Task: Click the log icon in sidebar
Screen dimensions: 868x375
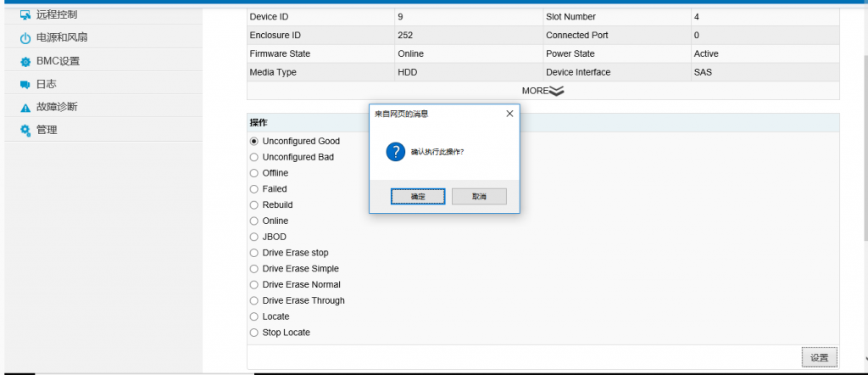Action: coord(25,85)
